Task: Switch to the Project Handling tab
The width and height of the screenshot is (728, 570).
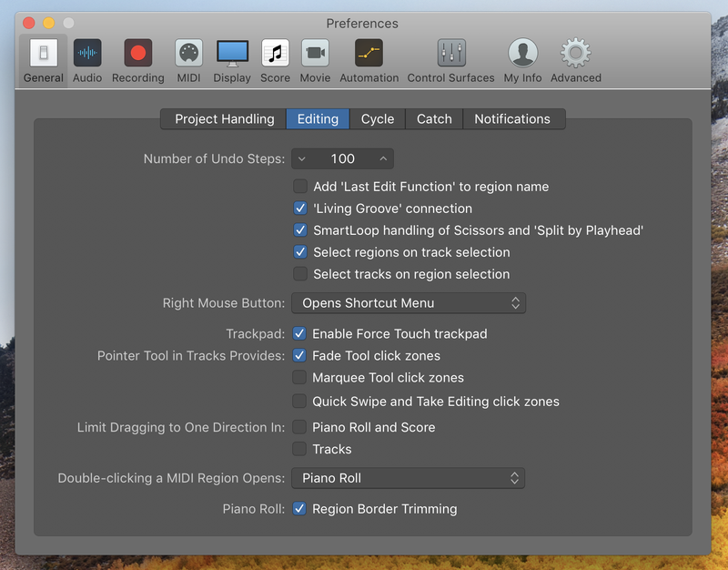Action: coord(224,119)
